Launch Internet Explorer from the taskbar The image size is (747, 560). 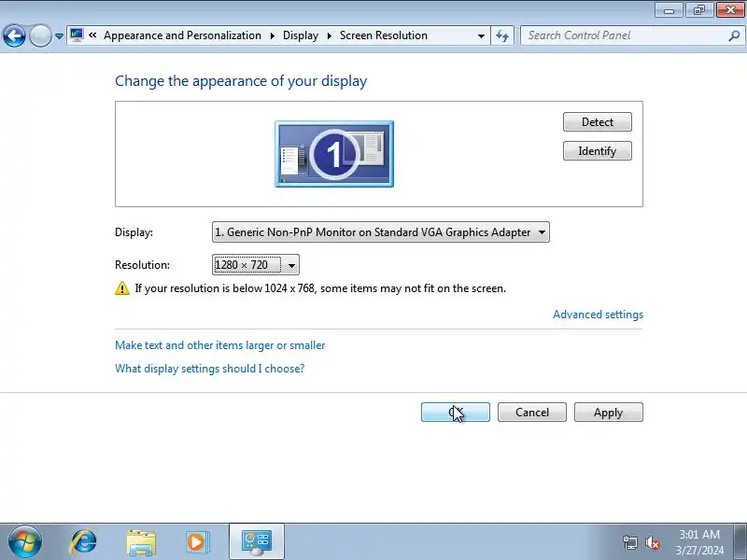[83, 542]
